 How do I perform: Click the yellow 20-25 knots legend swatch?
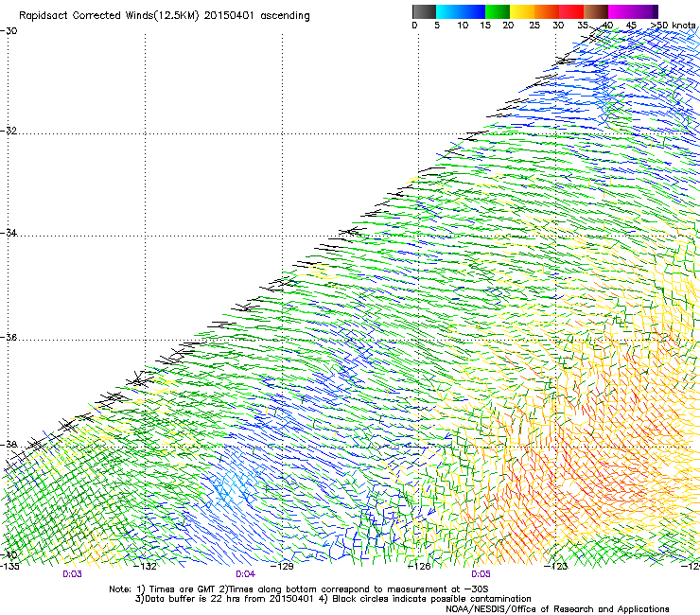[522, 11]
